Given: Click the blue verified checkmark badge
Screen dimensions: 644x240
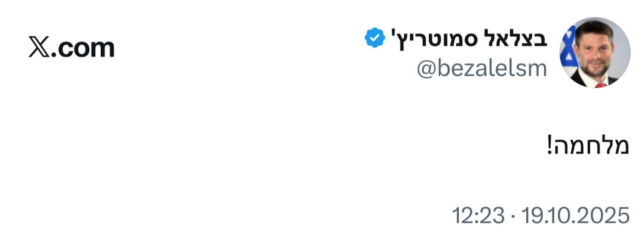Looking at the screenshot, I should 375,38.
